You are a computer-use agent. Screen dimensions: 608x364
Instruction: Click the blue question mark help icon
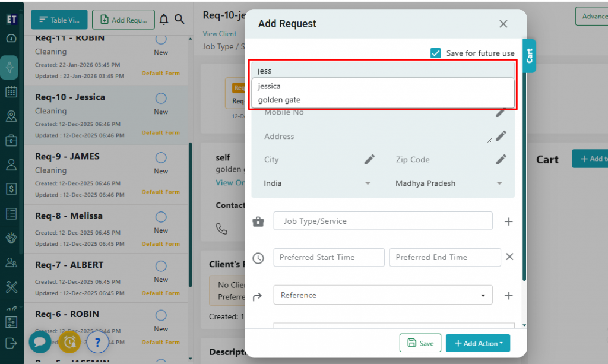point(97,342)
